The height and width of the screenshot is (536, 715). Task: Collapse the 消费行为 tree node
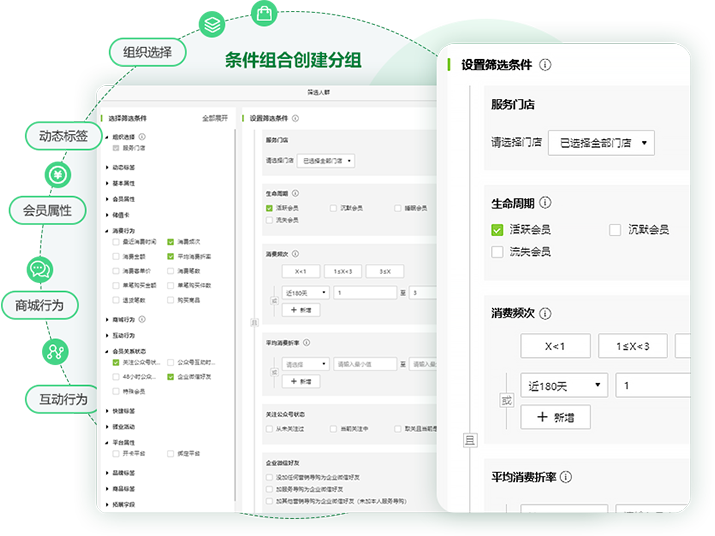point(107,230)
